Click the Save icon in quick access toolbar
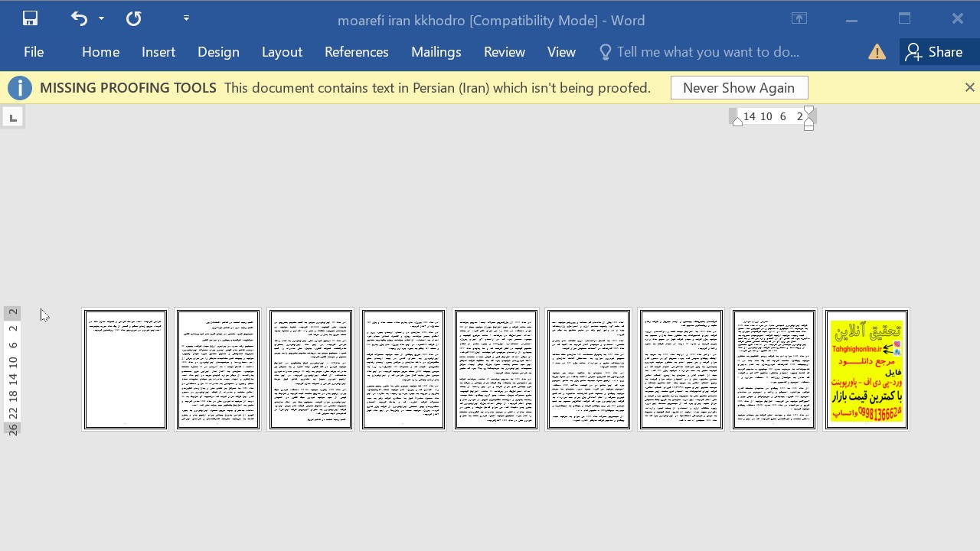Image resolution: width=980 pixels, height=551 pixels. point(30,18)
